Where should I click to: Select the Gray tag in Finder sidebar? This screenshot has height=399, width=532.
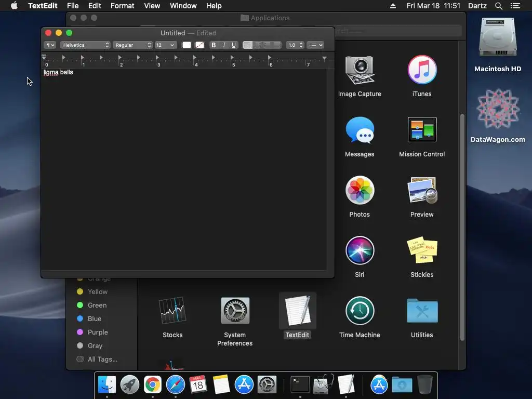coord(89,345)
